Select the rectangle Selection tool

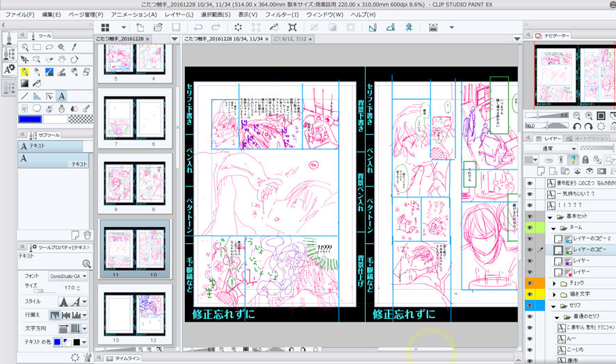(37, 47)
